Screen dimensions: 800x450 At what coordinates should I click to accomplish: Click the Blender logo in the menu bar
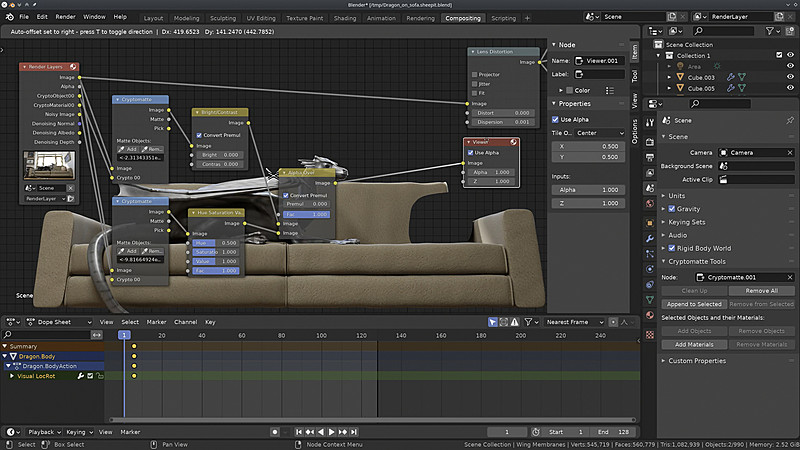click(x=10, y=17)
